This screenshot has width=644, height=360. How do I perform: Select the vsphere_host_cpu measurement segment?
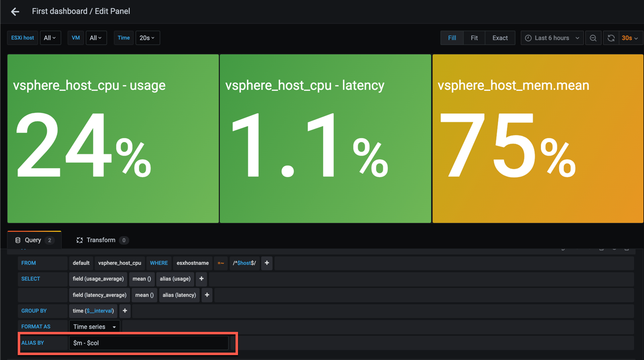[x=120, y=263]
